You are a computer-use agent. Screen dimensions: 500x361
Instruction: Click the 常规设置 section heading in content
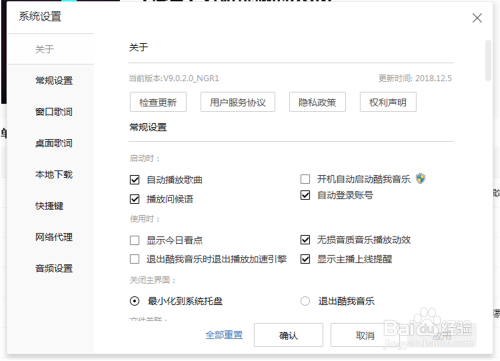coord(148,127)
